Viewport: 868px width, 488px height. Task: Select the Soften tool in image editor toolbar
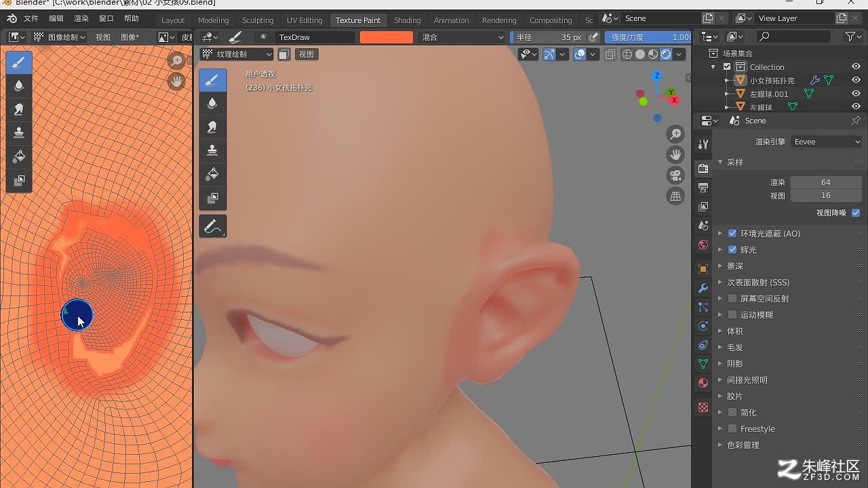(19, 85)
